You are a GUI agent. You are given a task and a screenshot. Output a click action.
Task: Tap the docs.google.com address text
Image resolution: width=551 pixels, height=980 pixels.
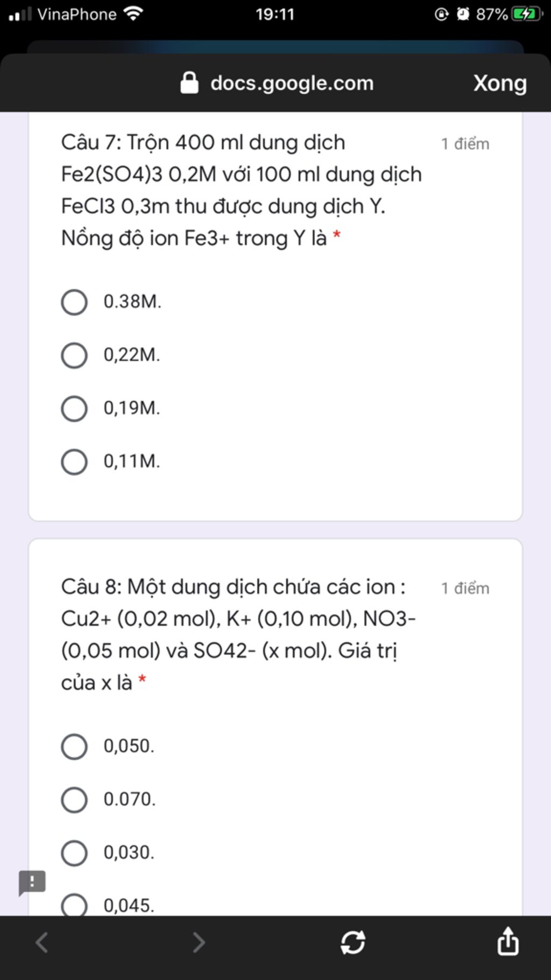[x=292, y=83]
